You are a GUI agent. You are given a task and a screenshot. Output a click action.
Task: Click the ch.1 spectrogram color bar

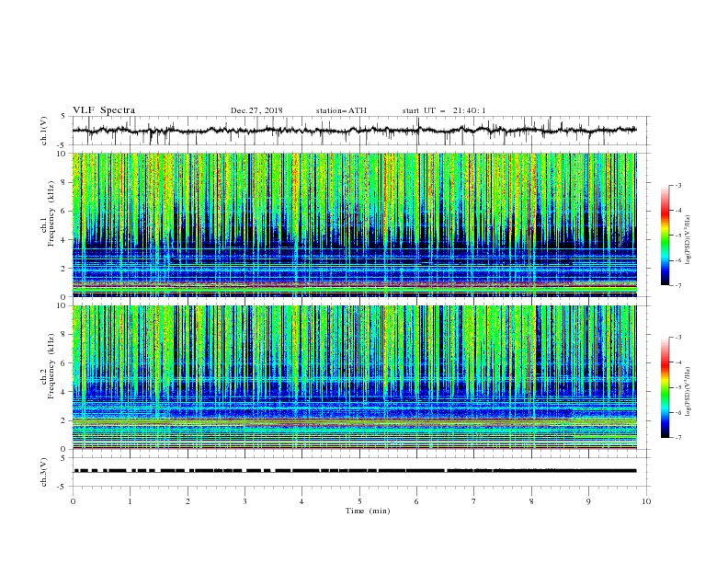(665, 236)
